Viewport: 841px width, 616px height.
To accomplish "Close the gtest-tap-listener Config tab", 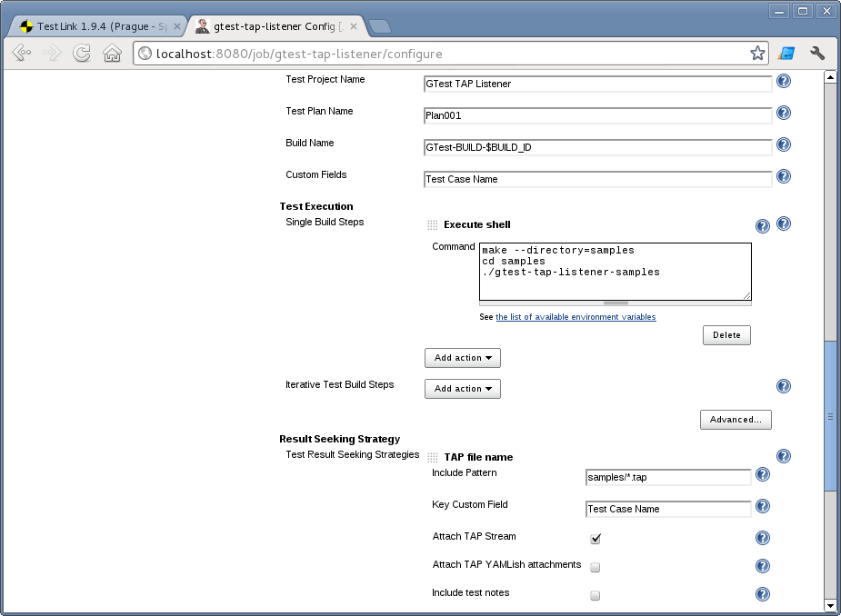I will click(354, 26).
